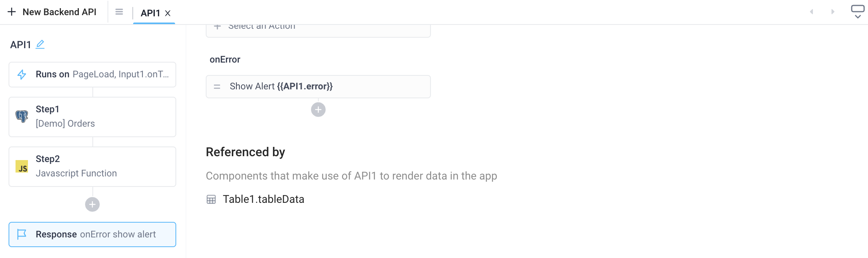Viewport: 868px width, 258px height.
Task: Click the PostgreSQL icon on Step1
Action: coord(22,116)
